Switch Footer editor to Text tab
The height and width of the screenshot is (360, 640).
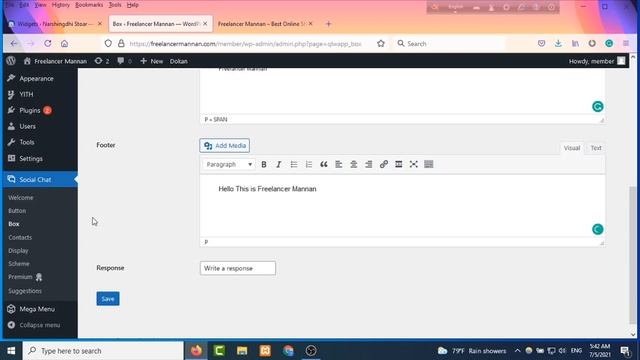click(x=596, y=148)
